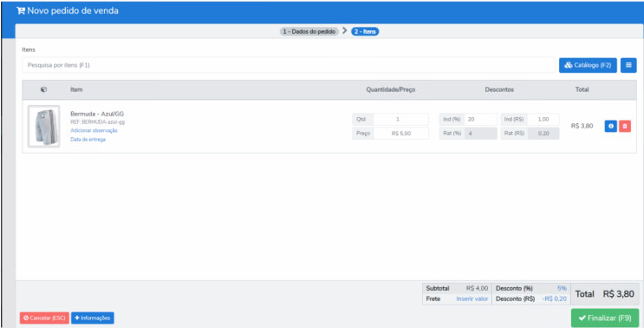Click the item row total R$ 3,80
The height and width of the screenshot is (328, 644).
582,126
